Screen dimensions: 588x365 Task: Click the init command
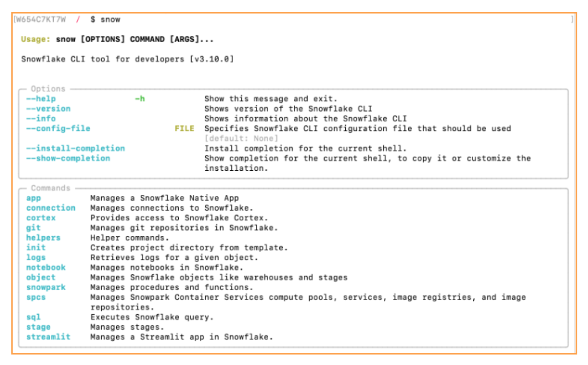click(x=36, y=248)
